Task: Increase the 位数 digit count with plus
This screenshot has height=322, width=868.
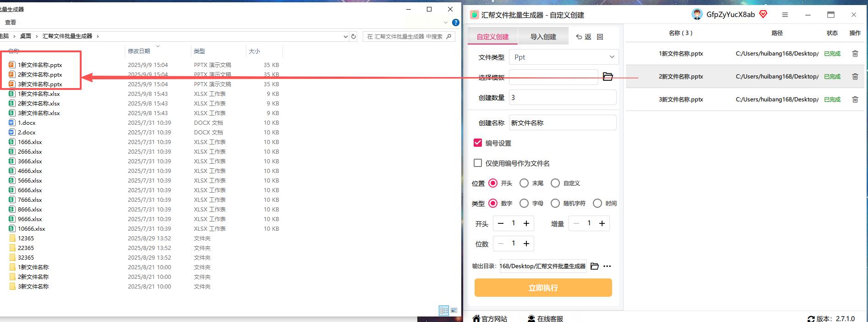Action: [x=526, y=244]
